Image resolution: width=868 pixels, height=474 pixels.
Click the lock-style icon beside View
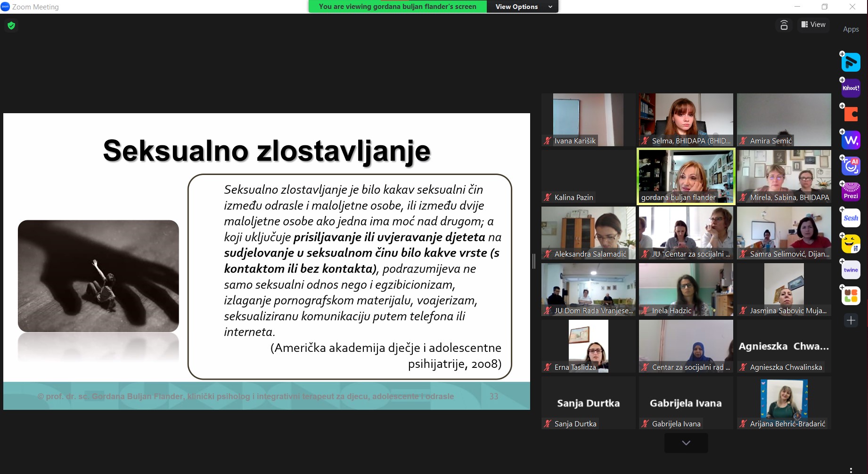[x=784, y=25]
